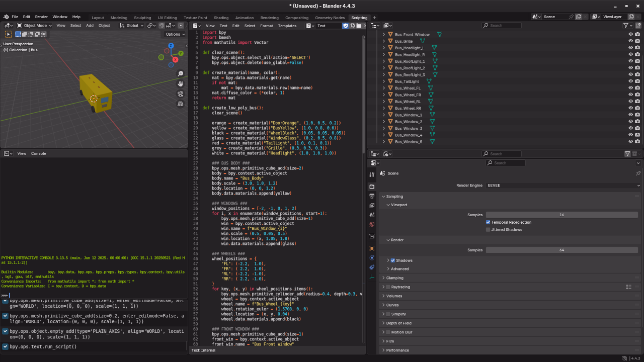Open the Render menu in top bar
This screenshot has width=644, height=362.
pos(41,17)
